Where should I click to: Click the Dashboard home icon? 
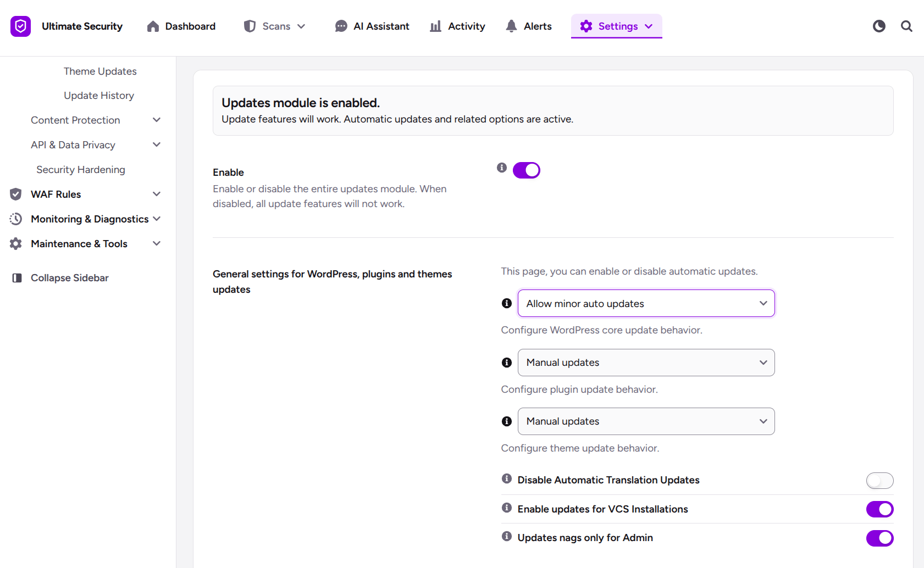pyautogui.click(x=153, y=26)
